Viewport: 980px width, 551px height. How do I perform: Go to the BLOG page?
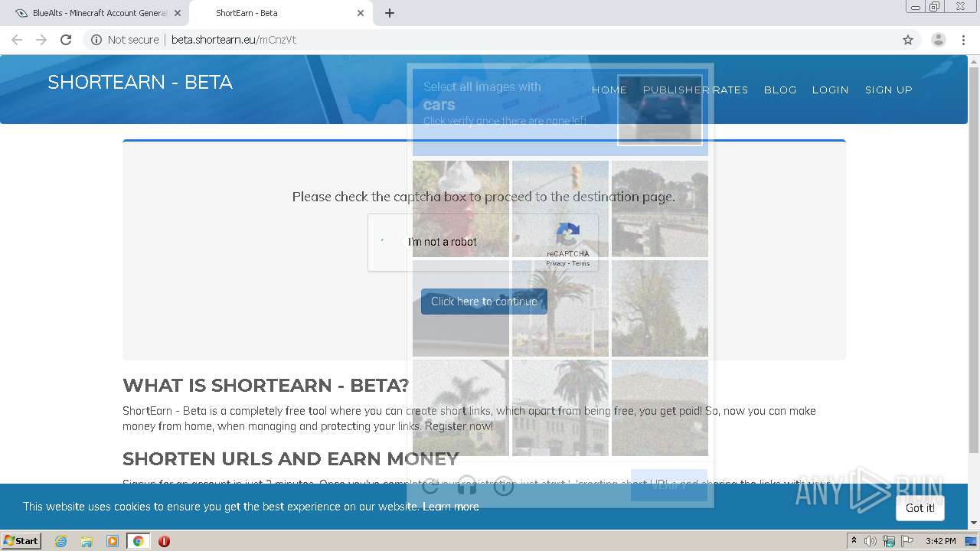[780, 90]
